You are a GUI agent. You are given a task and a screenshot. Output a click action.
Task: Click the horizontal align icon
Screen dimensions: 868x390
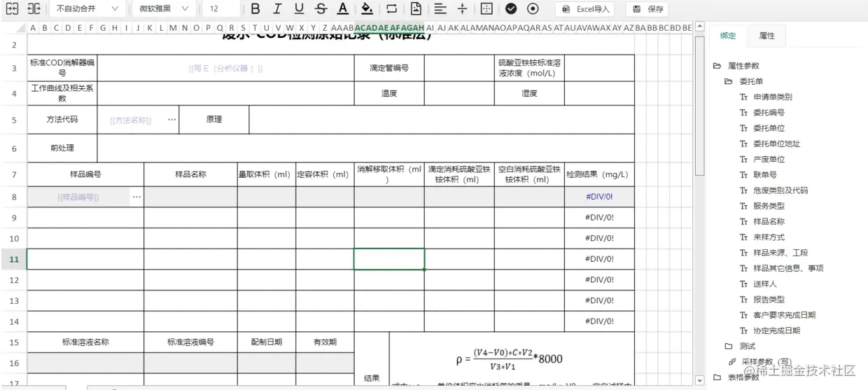tap(440, 9)
